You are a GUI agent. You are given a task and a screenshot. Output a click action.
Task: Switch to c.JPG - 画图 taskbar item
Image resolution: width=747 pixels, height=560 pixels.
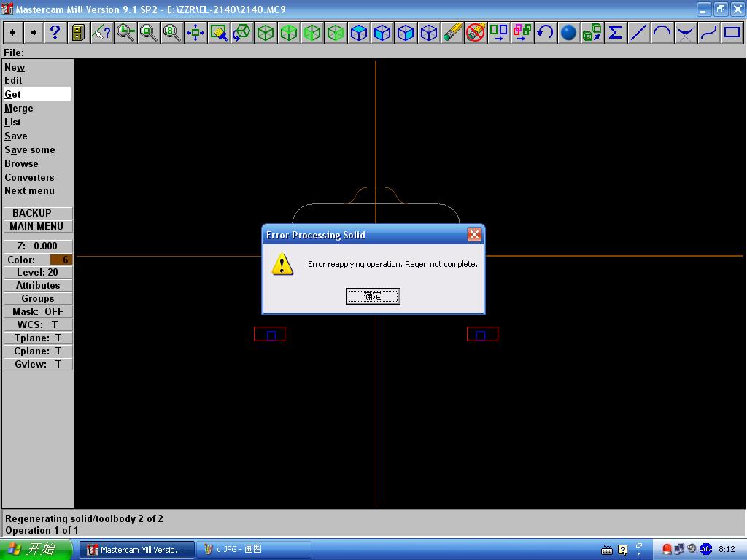(253, 550)
